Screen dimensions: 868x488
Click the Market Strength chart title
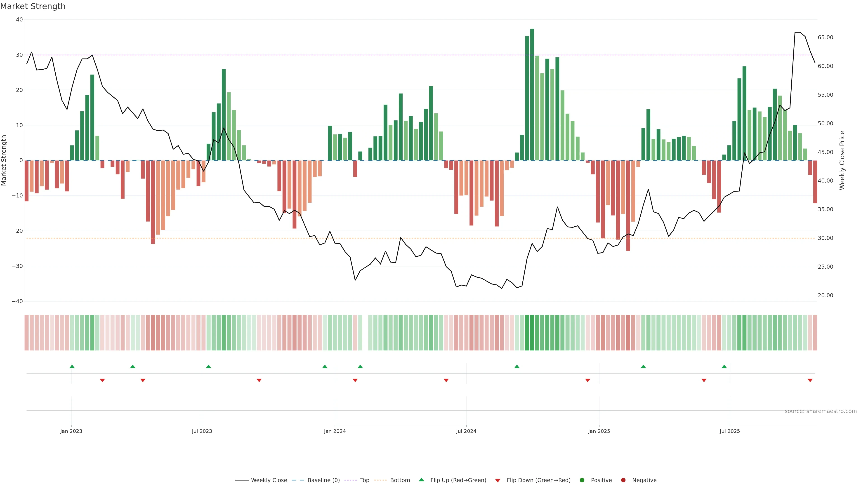[33, 6]
